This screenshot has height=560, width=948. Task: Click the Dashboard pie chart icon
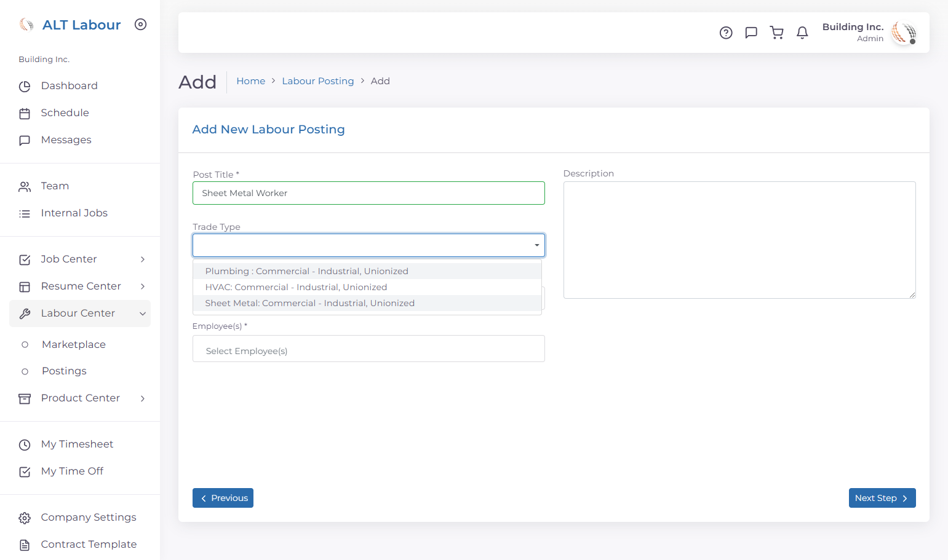pos(25,87)
